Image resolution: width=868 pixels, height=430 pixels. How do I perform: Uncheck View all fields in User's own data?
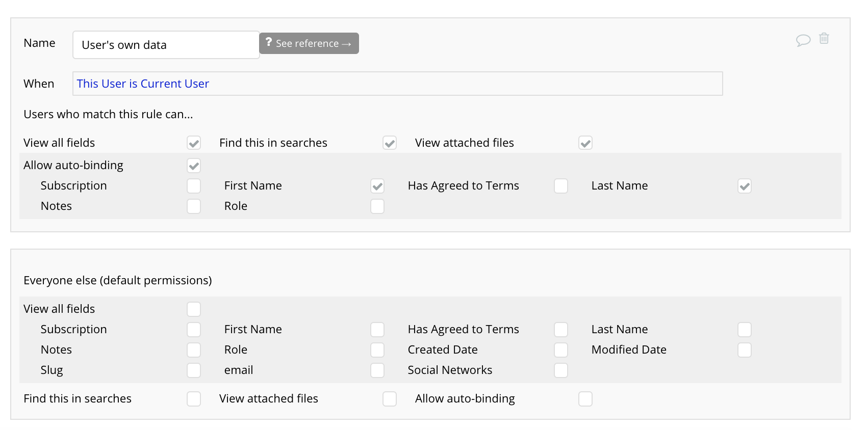(194, 143)
